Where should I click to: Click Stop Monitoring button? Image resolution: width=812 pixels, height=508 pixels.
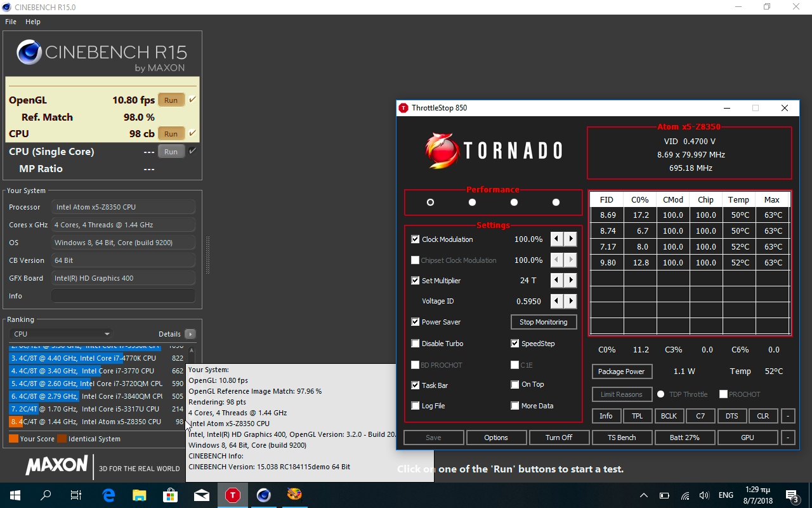[544, 322]
